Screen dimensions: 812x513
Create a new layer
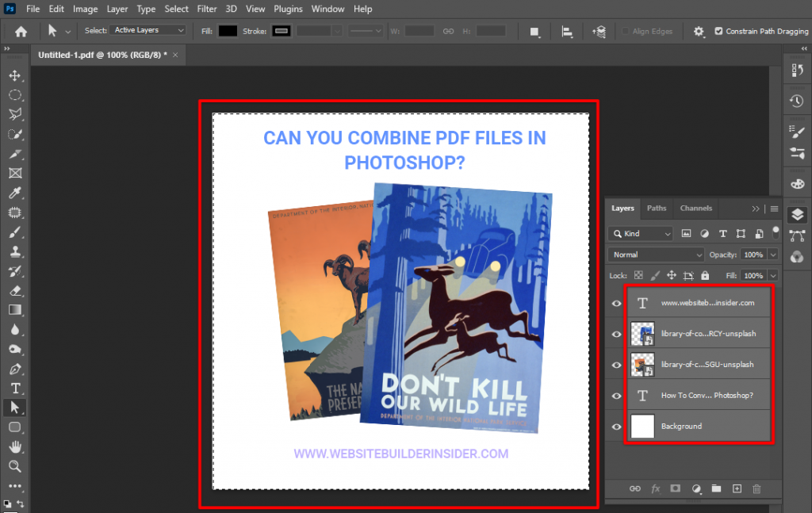737,488
